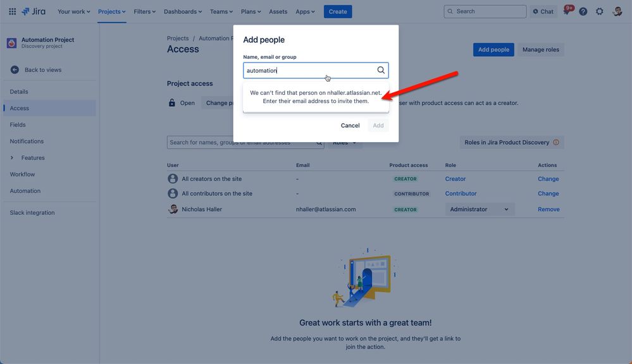Click the All contributors on the site avatar

(173, 193)
